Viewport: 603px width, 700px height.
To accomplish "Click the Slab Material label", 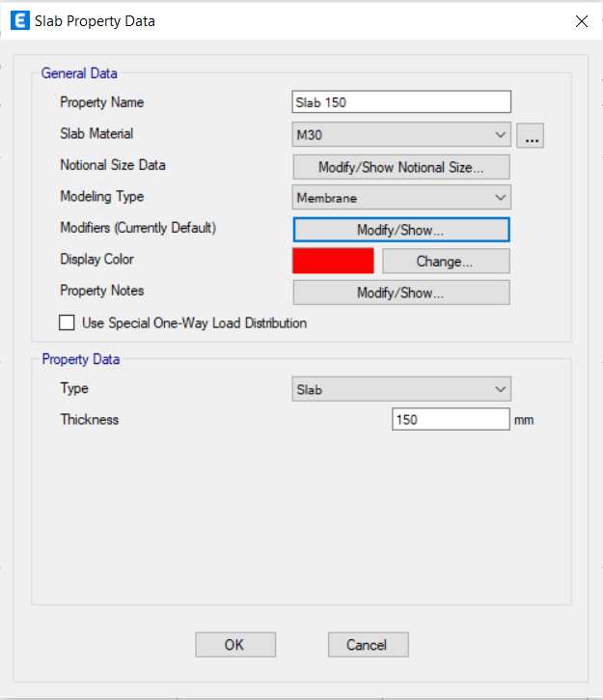I will coord(96,133).
